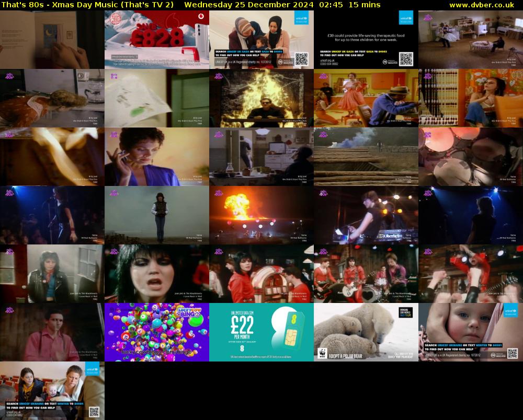The width and height of the screenshot is (523, 420).
Task: Click the luckycowbingo.com/bingo text
Action: click(x=156, y=352)
